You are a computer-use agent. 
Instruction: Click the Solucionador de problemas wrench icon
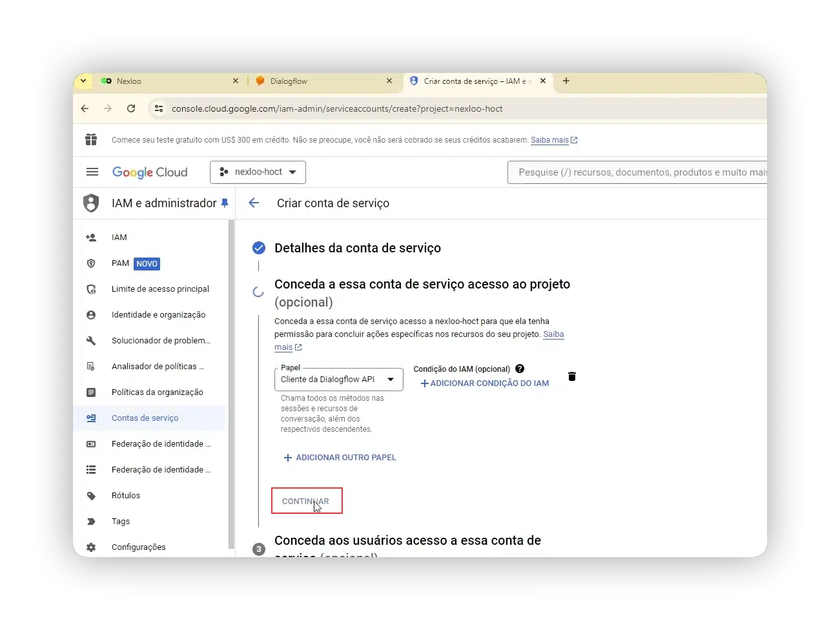(91, 341)
